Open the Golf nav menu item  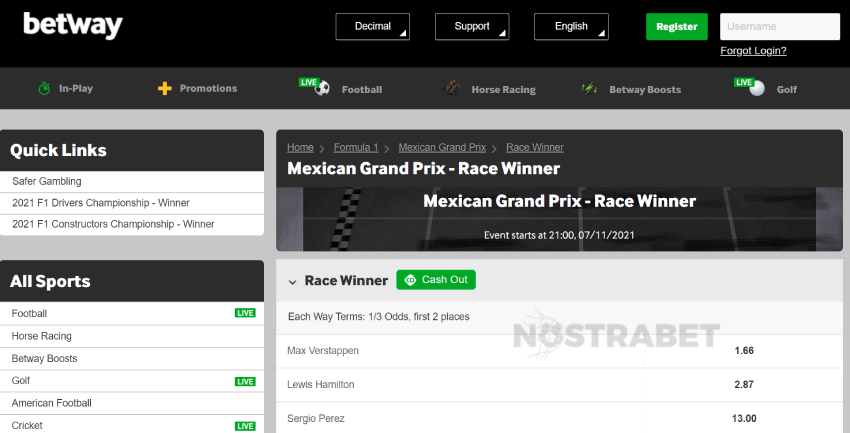click(x=765, y=88)
